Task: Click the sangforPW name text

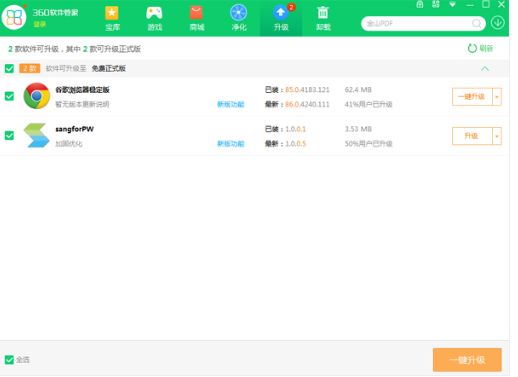Action: (x=74, y=129)
